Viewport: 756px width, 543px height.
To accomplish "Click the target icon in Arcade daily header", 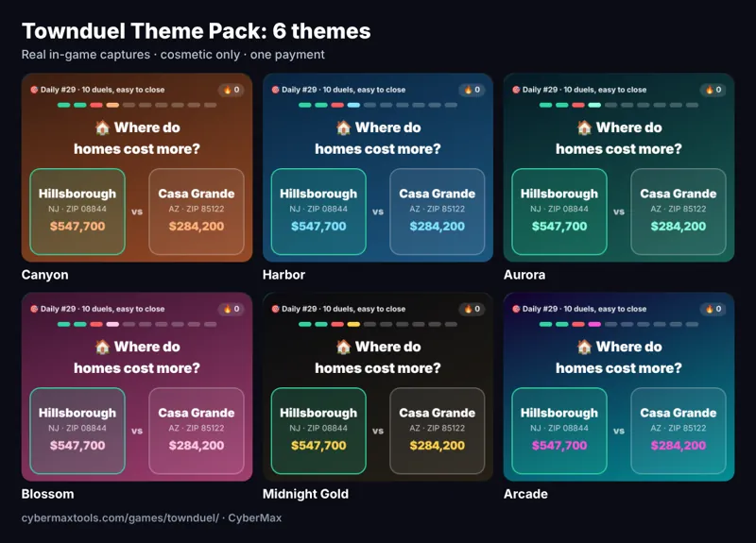I will 516,309.
